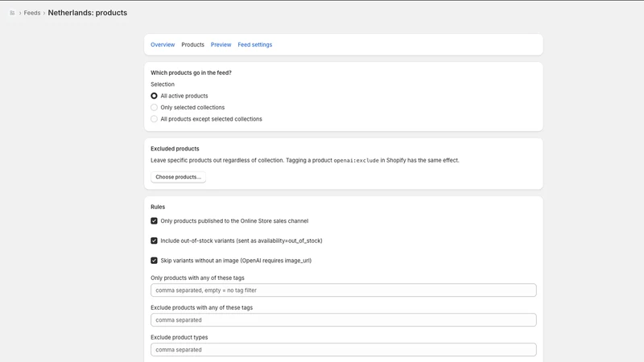Click the 'Netherlands: products' page title
This screenshot has height=362, width=644.
coord(88,13)
